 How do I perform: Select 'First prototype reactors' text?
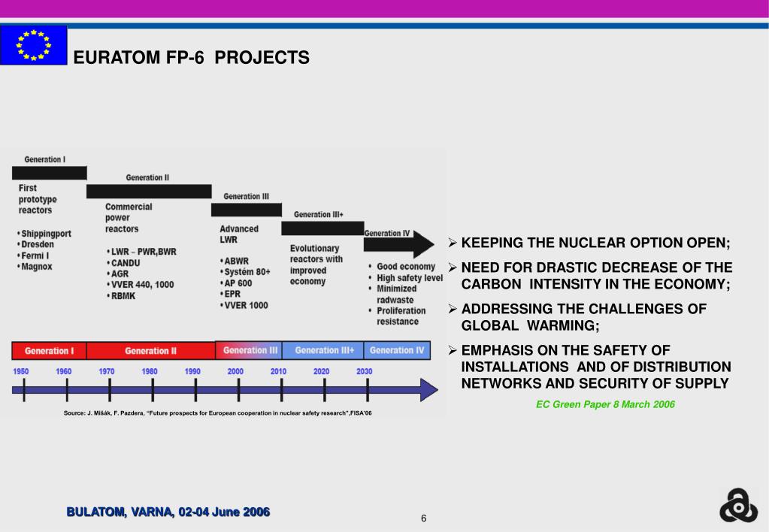[38, 199]
